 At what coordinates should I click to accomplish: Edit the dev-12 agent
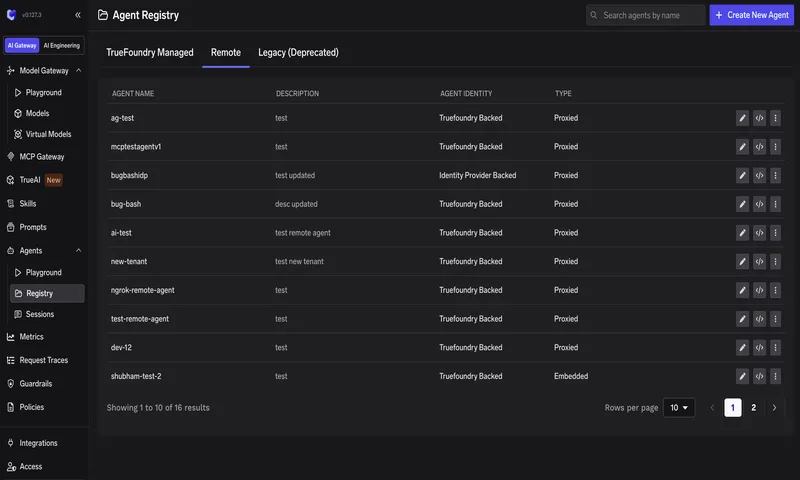click(742, 347)
